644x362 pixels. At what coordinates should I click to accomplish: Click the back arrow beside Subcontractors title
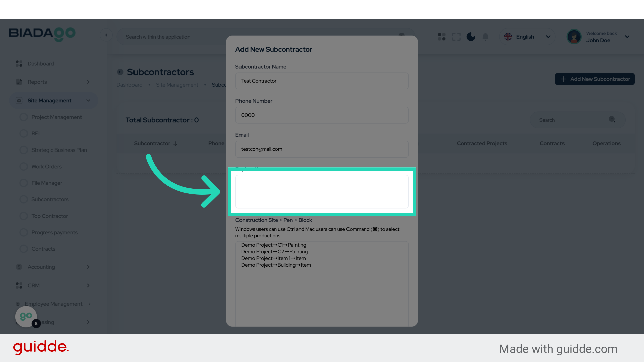point(120,72)
